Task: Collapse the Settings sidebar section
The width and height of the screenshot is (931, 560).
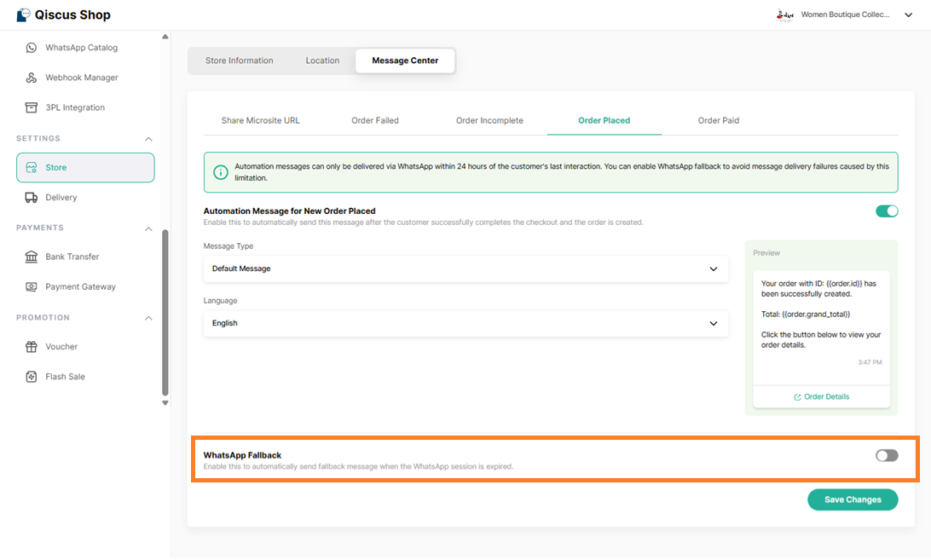Action: [148, 139]
